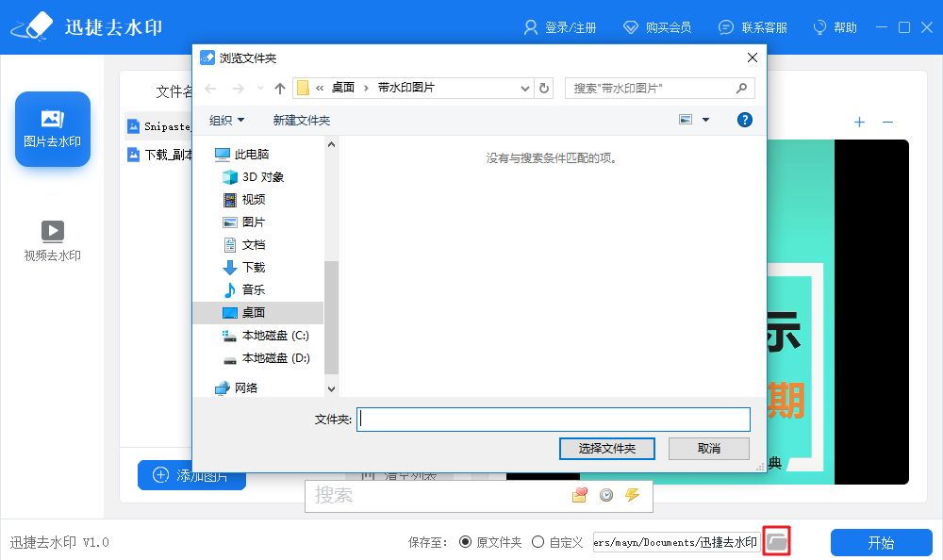Click the 选择文件夹 button
Viewport: 943px width, 560px height.
point(606,448)
